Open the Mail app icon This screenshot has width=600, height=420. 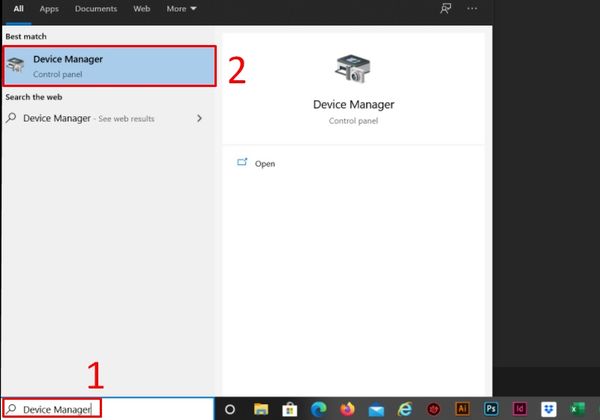point(377,409)
